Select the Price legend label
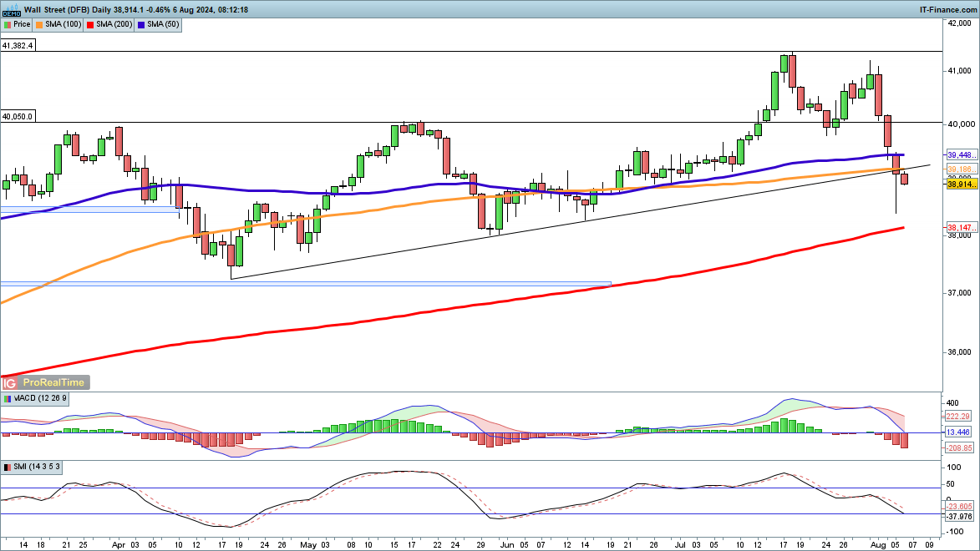Image resolution: width=980 pixels, height=551 pixels. tap(22, 25)
